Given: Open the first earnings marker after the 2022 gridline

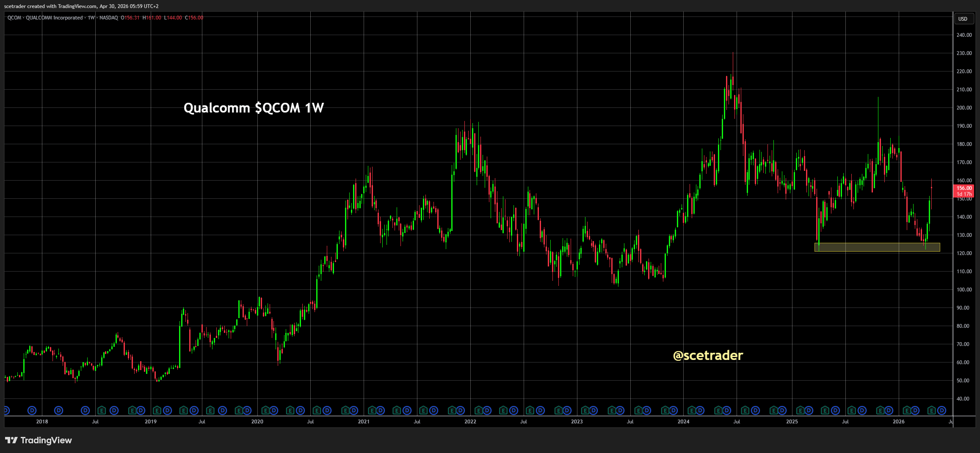Looking at the screenshot, I should point(479,410).
